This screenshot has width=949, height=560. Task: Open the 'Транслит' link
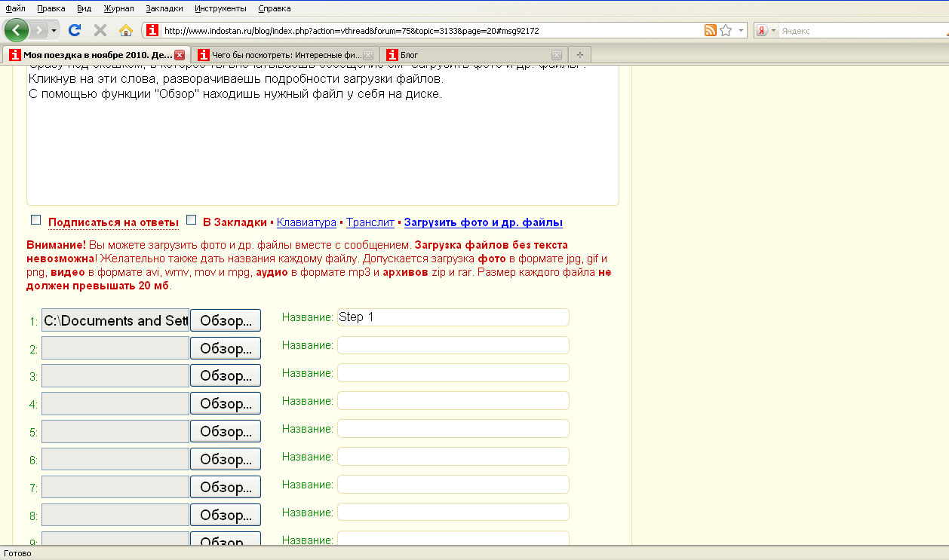(370, 222)
